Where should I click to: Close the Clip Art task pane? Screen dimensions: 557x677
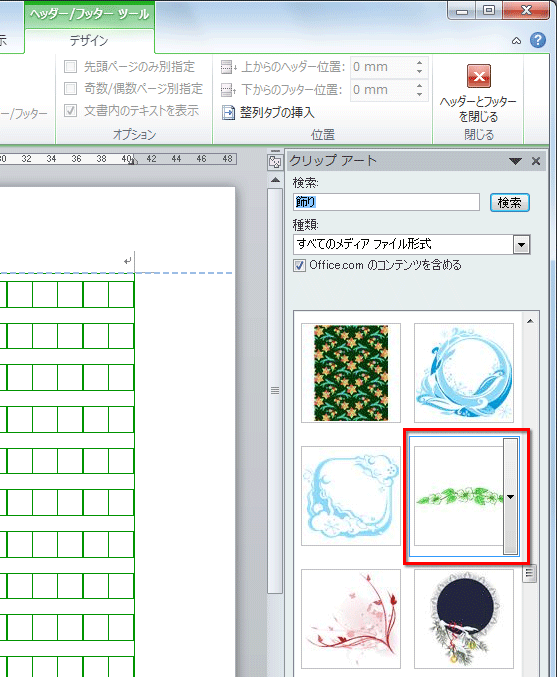coord(536,161)
